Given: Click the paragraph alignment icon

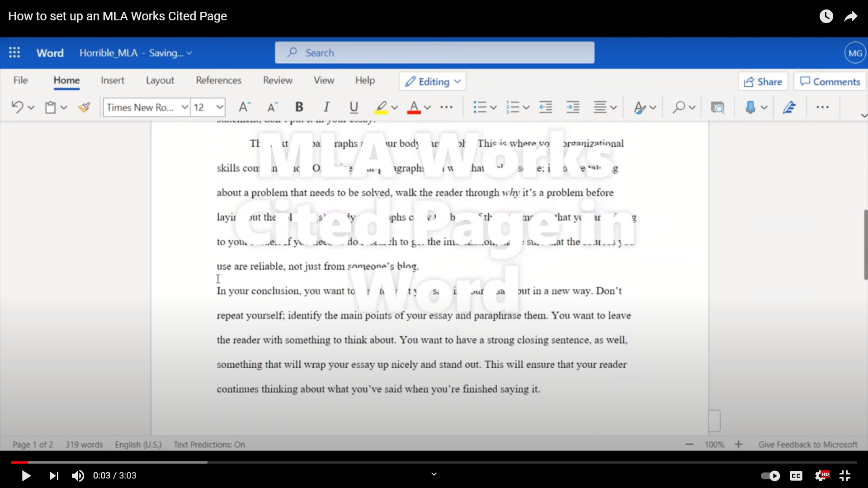Looking at the screenshot, I should pyautogui.click(x=600, y=107).
